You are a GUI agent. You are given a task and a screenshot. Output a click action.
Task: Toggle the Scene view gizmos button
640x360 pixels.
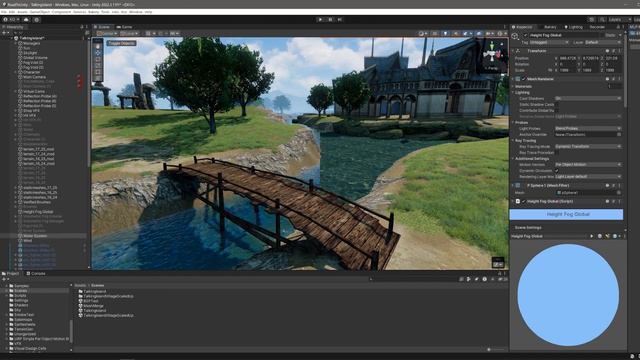click(501, 33)
